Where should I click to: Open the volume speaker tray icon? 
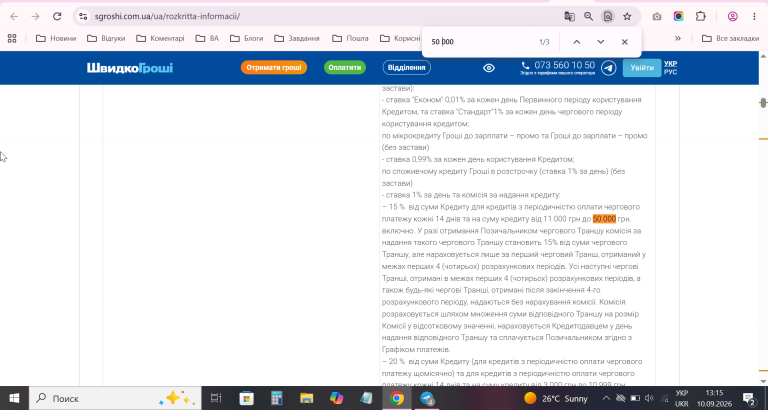(649, 398)
